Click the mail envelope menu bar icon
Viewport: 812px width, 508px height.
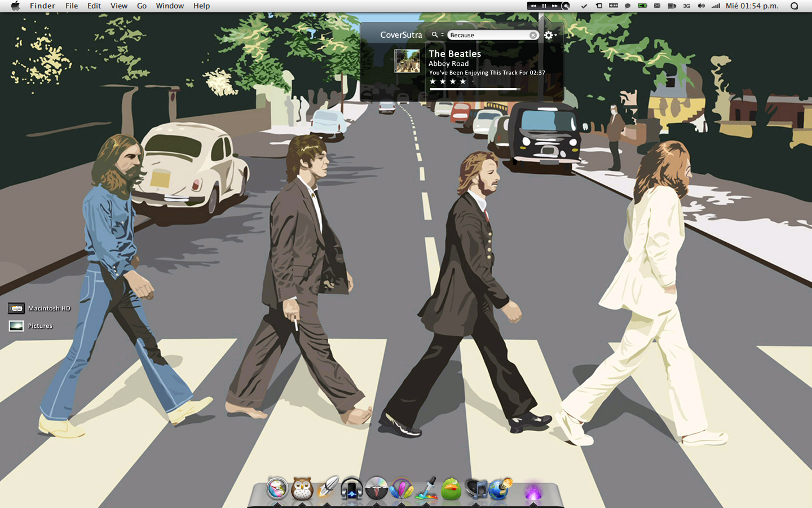(x=657, y=6)
